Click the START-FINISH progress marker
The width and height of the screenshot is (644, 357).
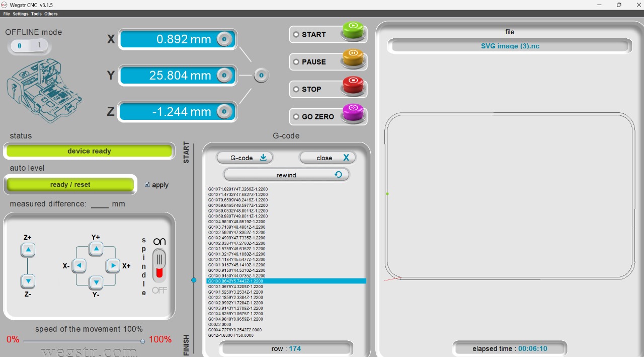coord(194,280)
